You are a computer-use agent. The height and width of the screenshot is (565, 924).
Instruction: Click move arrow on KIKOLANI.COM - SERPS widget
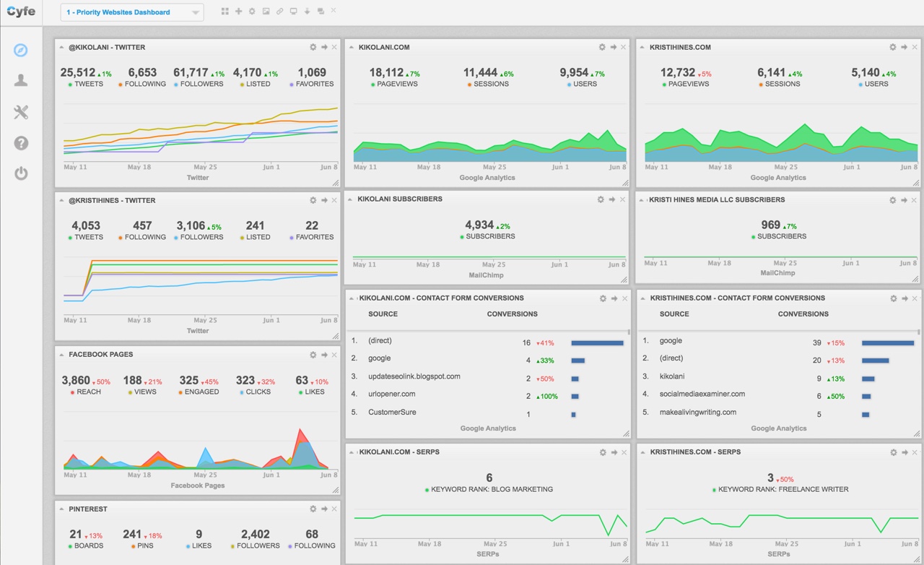614,452
